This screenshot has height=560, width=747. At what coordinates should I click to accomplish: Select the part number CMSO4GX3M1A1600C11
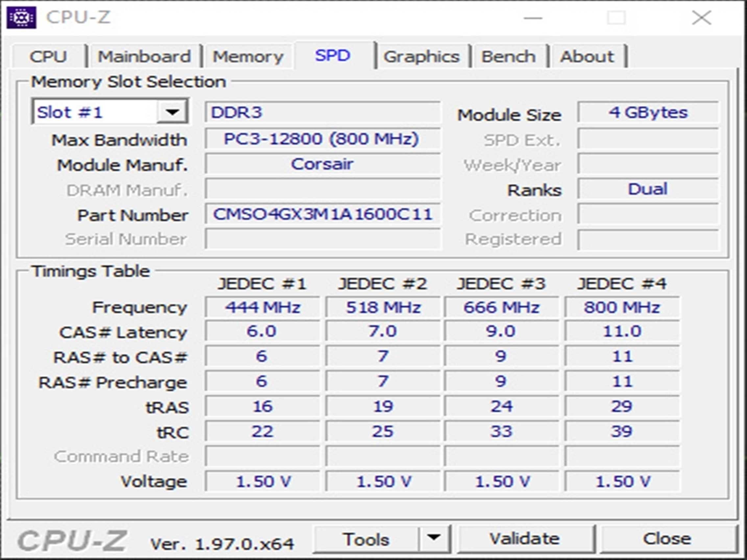[323, 214]
